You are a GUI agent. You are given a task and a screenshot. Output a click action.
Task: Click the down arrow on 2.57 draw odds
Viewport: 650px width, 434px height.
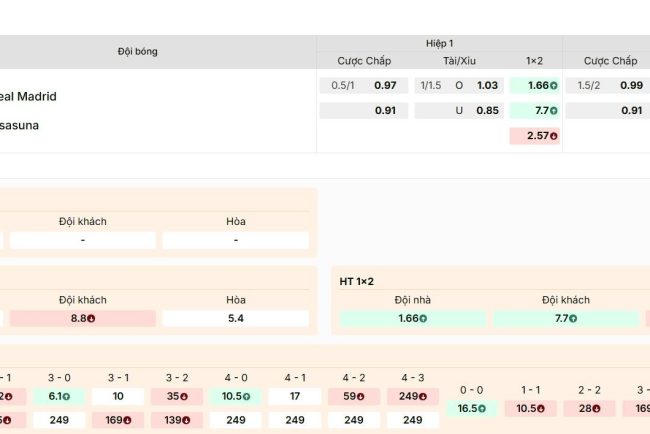553,135
